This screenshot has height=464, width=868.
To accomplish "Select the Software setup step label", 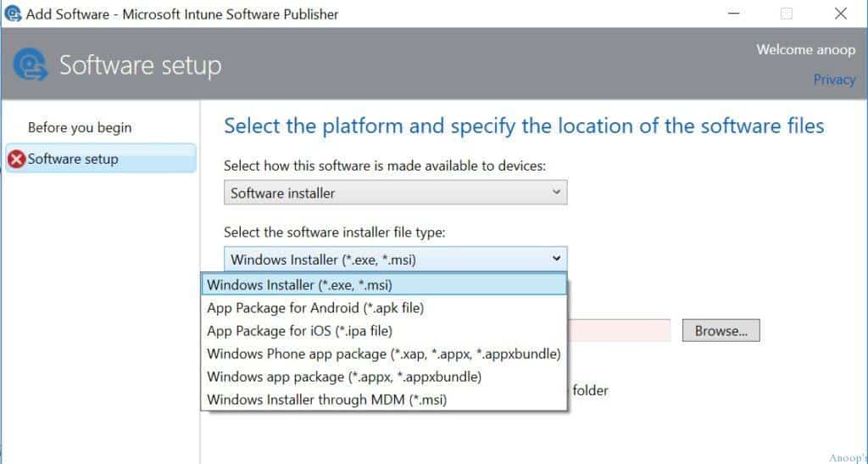I will (73, 159).
